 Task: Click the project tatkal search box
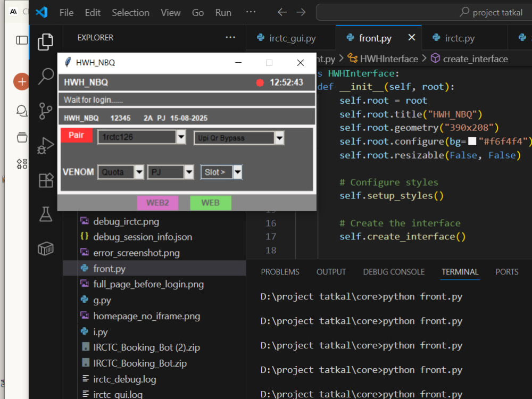coord(424,13)
